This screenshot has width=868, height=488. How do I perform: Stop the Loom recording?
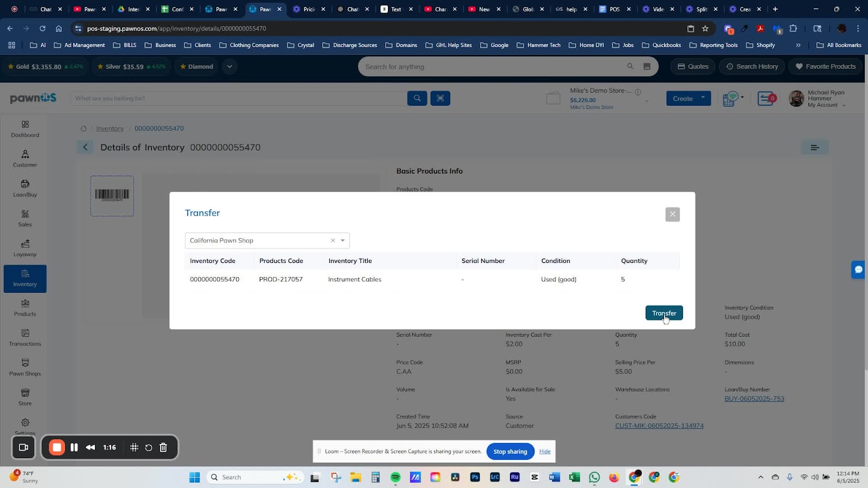57,447
